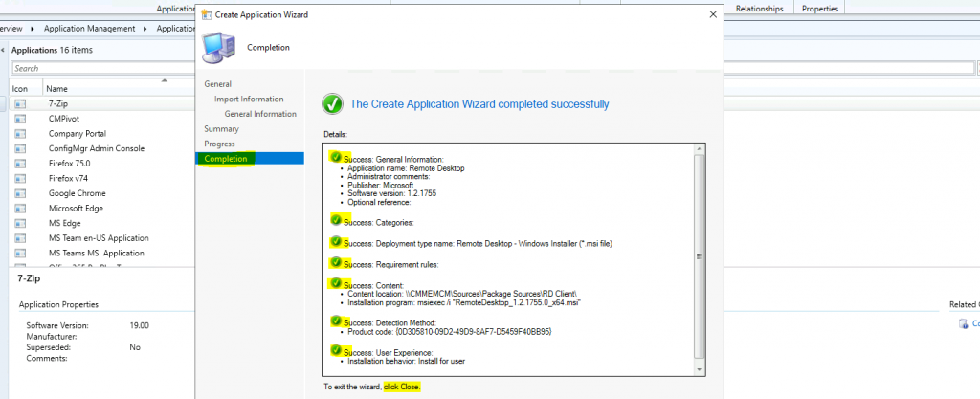Close the Create Application Wizard window
The width and height of the screenshot is (980, 399).
(712, 14)
